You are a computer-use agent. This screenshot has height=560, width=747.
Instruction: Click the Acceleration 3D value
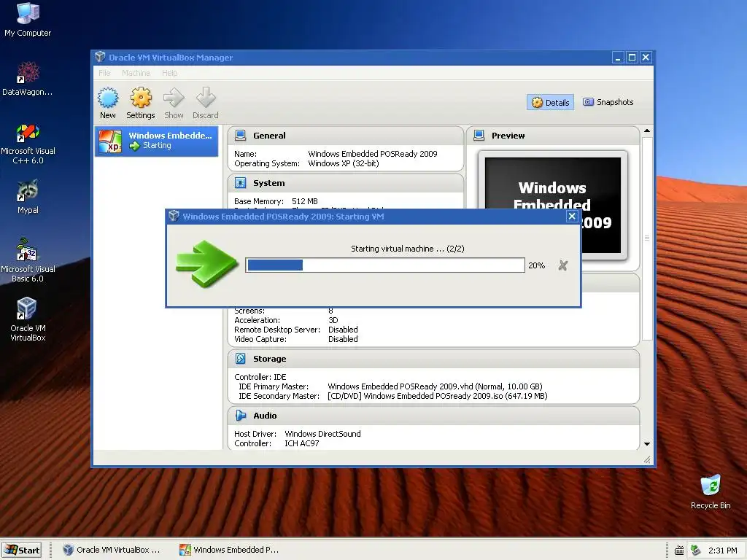(x=333, y=320)
